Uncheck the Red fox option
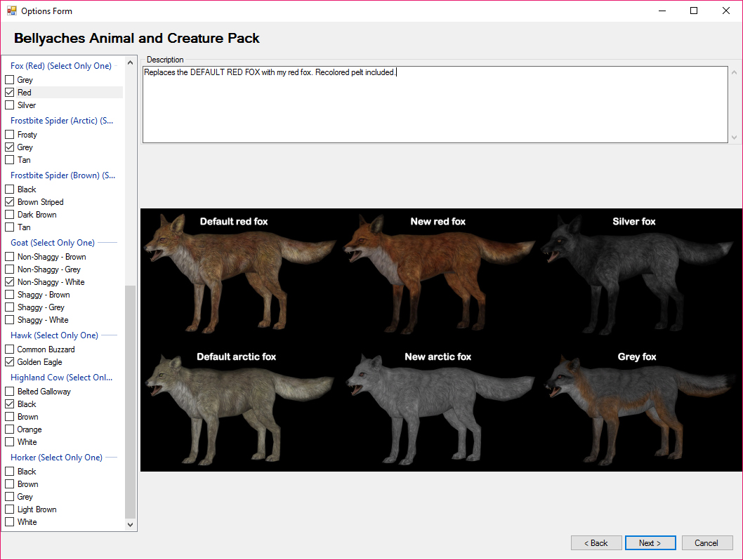Viewport: 743px width, 560px height. pos(9,93)
